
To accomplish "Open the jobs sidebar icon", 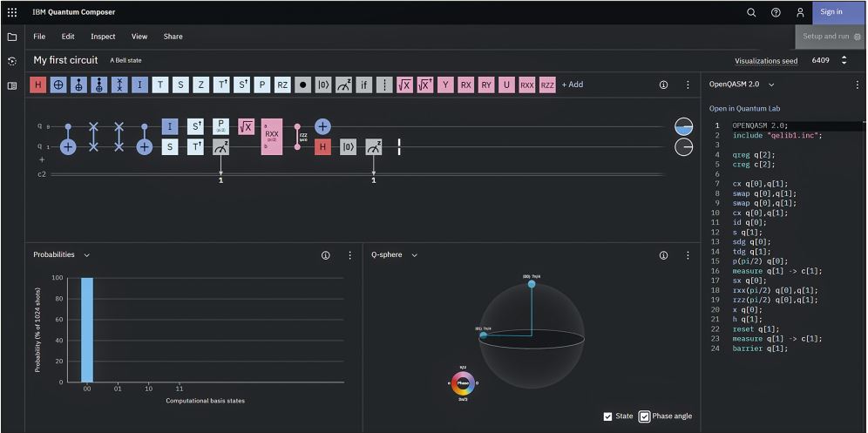I will tap(12, 62).
